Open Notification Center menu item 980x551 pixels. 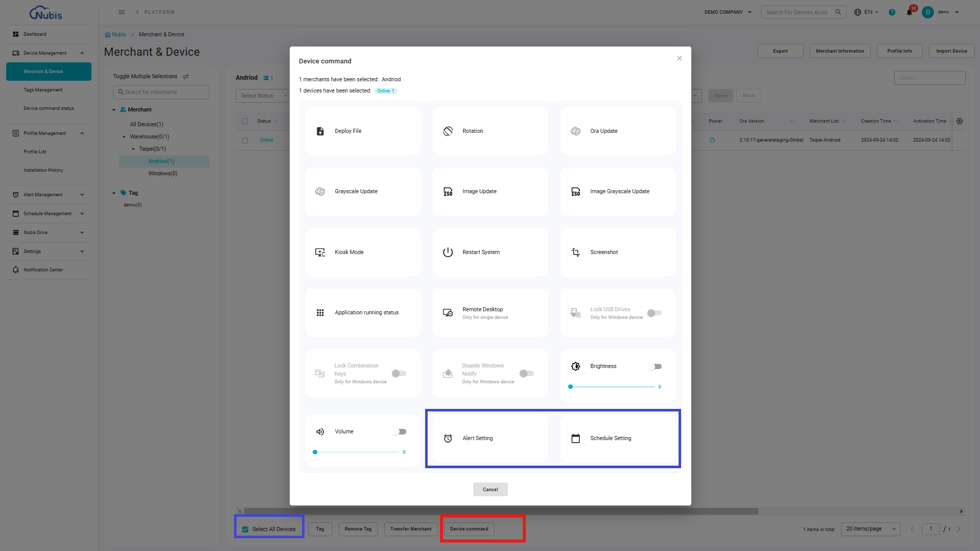[49, 270]
